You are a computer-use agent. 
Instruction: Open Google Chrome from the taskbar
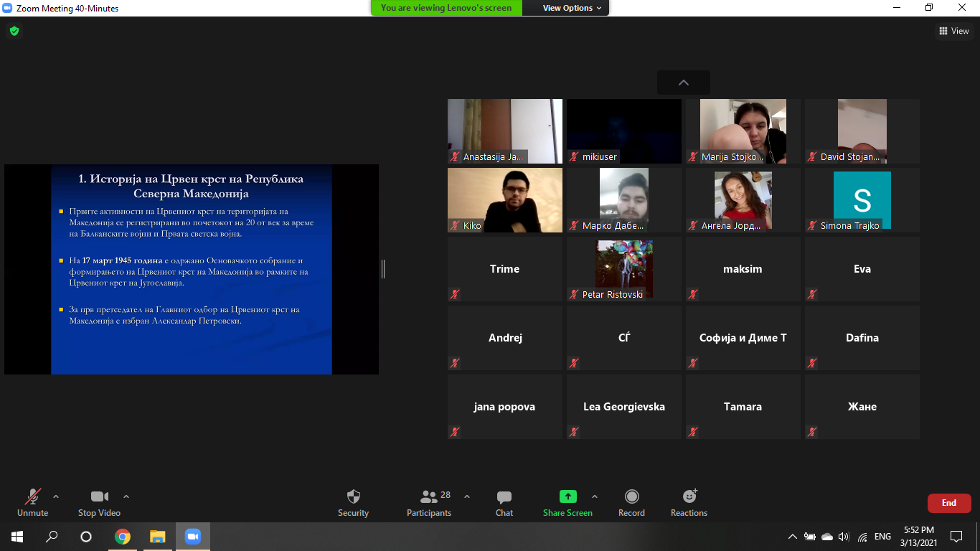pos(123,536)
